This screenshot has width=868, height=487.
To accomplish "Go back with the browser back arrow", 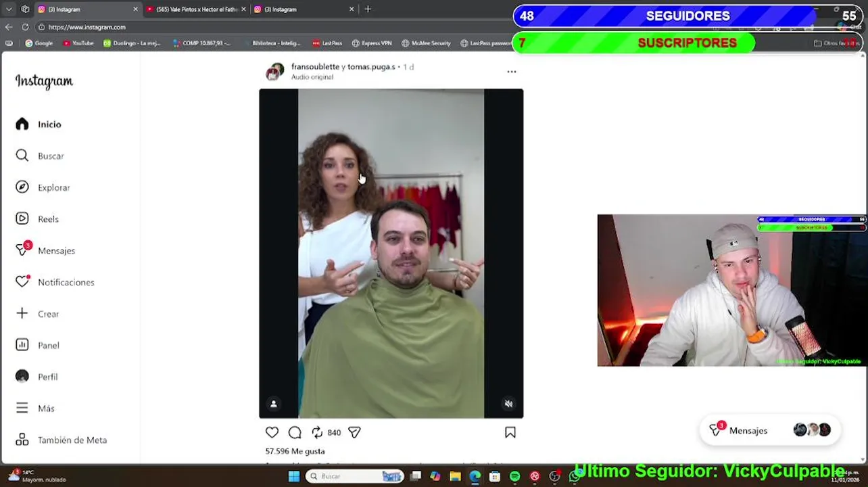I will point(9,27).
